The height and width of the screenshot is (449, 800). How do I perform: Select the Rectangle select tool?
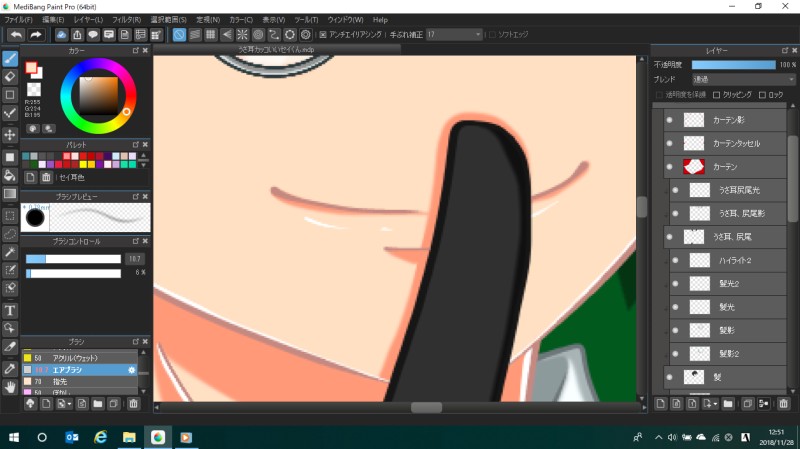click(10, 215)
